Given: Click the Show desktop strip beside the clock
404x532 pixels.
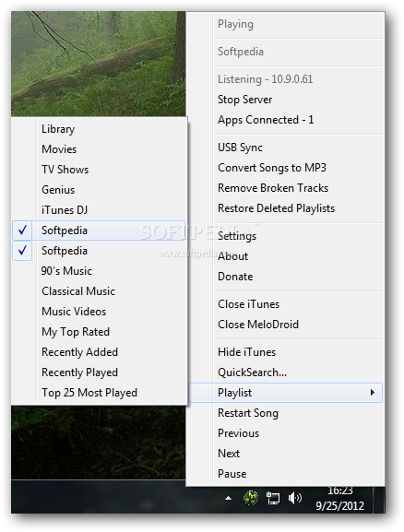Looking at the screenshot, I should click(x=378, y=500).
